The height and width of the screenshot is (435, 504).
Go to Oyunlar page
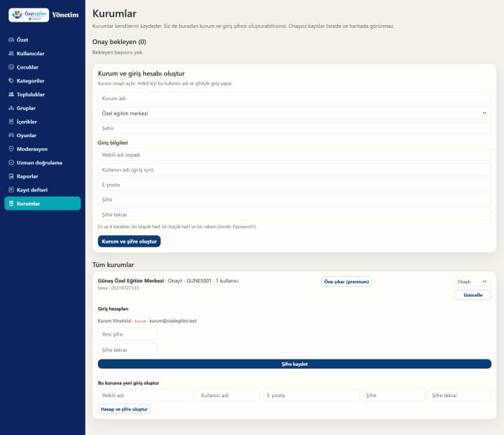tap(43, 135)
